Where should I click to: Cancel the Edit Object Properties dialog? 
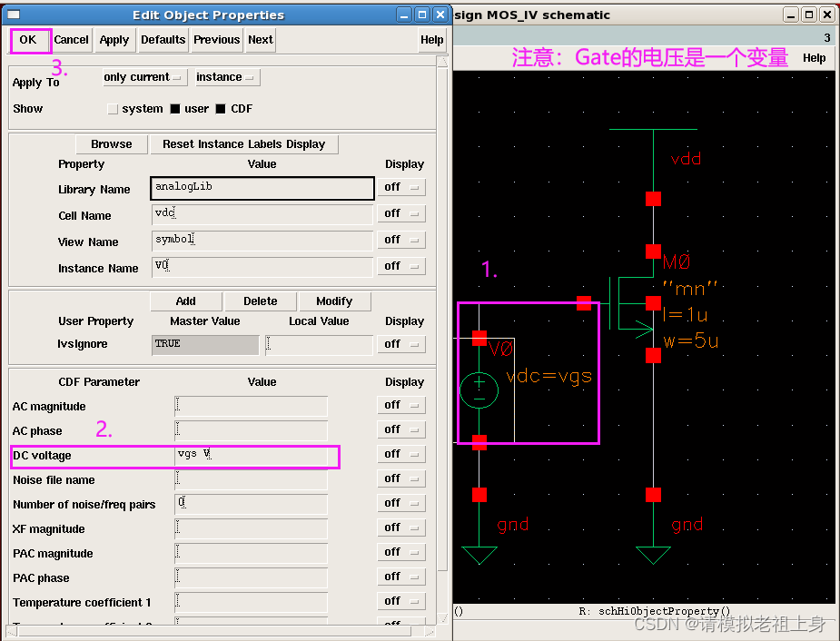(x=72, y=40)
